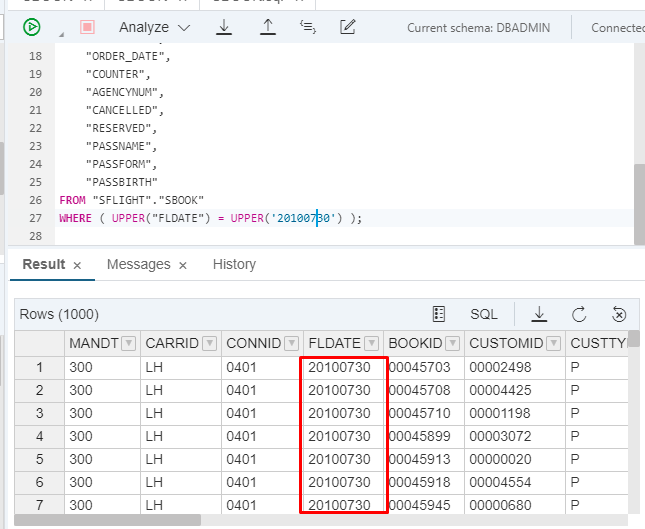The width and height of the screenshot is (645, 529).
Task: Click the CUSTOMID cell 00004554
Action: coord(515,483)
